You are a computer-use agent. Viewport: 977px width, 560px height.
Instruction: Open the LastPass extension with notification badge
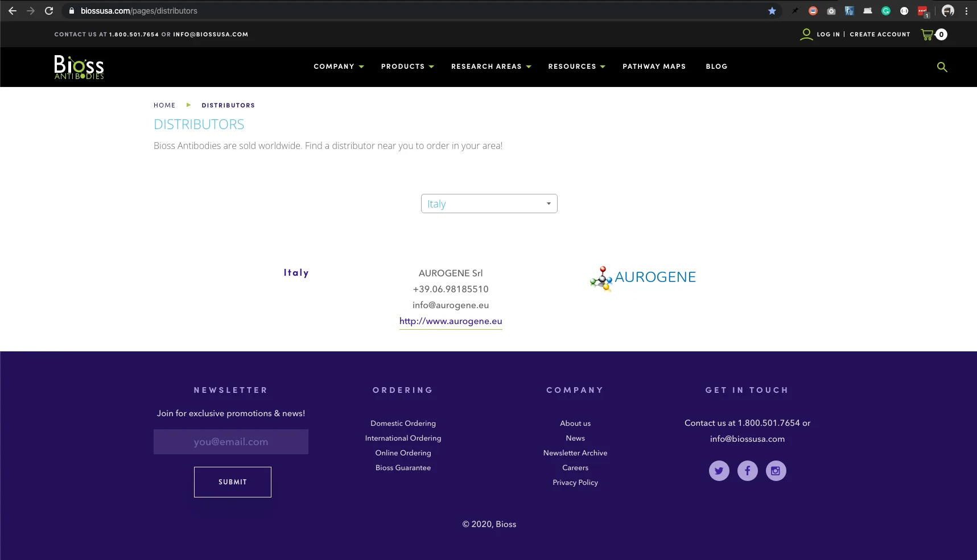923,11
